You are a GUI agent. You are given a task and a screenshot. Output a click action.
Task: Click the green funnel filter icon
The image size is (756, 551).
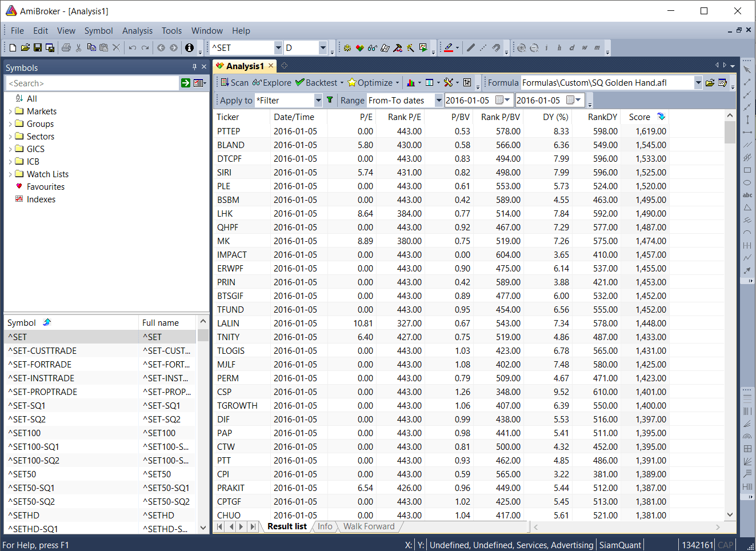click(330, 100)
